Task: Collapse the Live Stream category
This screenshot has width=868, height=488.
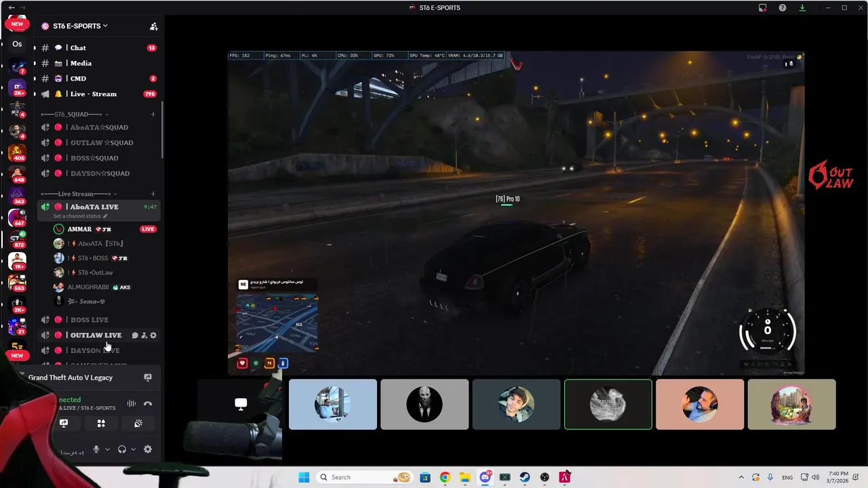Action: point(77,194)
